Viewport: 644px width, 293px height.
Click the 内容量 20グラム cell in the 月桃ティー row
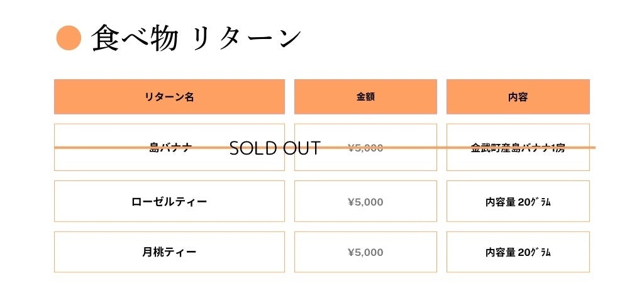pyautogui.click(x=518, y=252)
